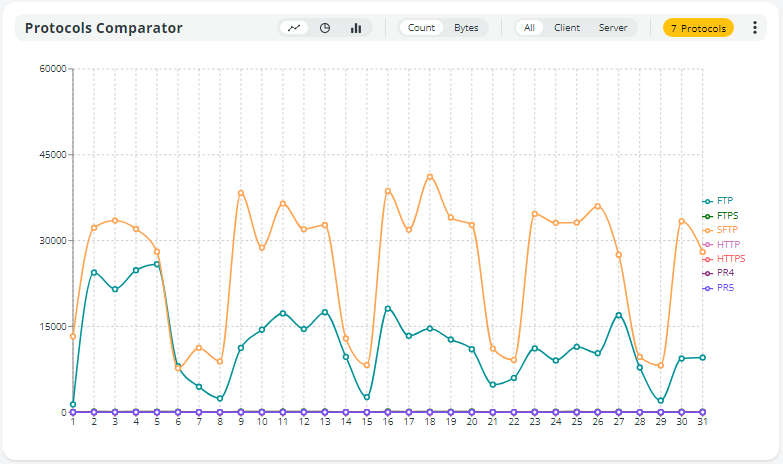The height and width of the screenshot is (464, 783).
Task: Switch to pie chart view
Action: pos(325,28)
